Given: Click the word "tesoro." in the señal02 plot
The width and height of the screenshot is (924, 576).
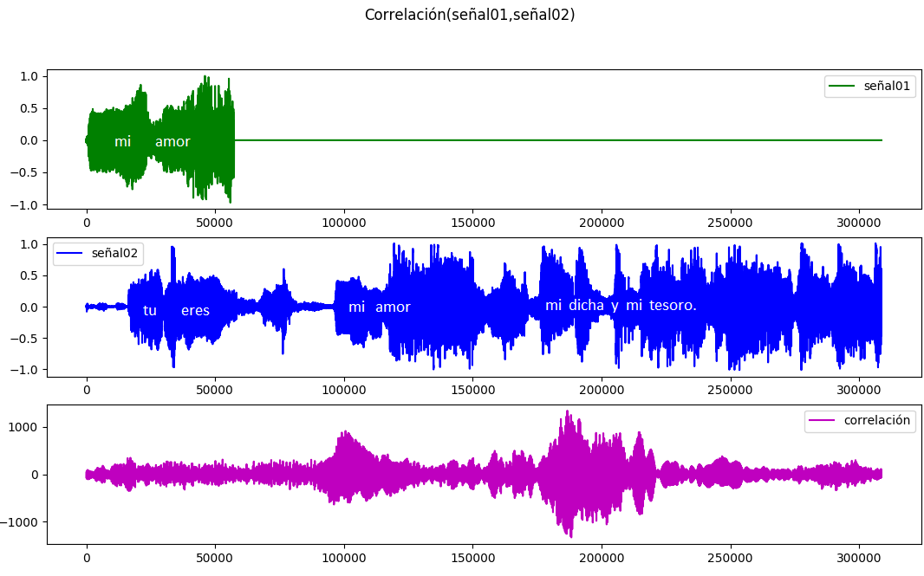Looking at the screenshot, I should pyautogui.click(x=673, y=306).
